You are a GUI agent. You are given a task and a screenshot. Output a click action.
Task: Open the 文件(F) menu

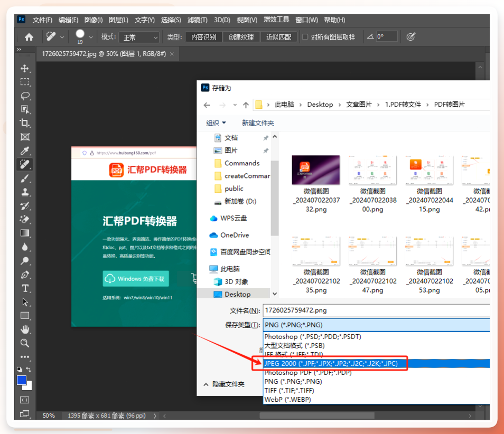(42, 20)
